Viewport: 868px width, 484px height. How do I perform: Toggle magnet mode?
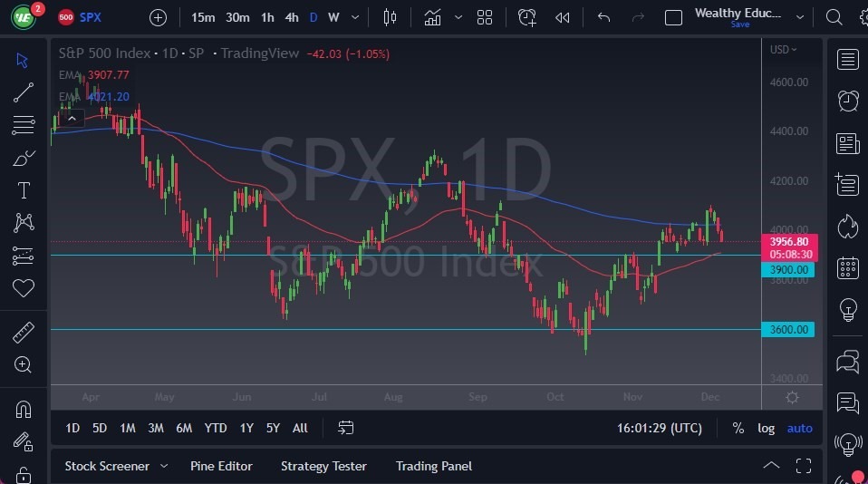point(24,410)
